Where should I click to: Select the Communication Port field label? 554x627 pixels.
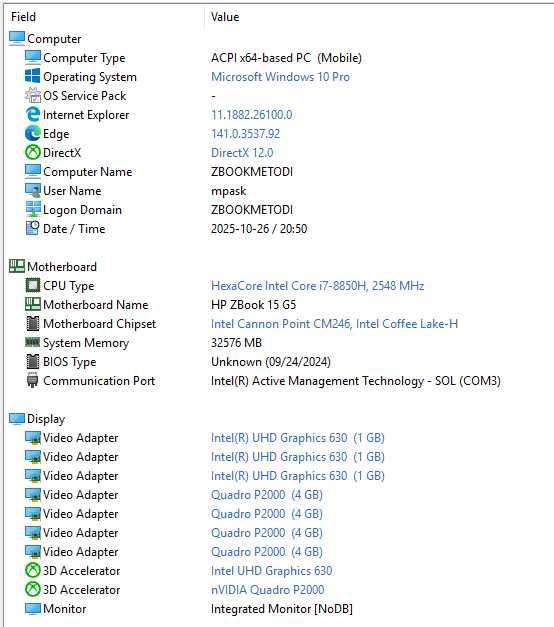[x=99, y=381]
